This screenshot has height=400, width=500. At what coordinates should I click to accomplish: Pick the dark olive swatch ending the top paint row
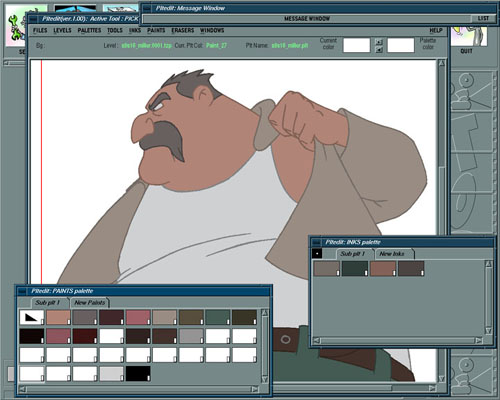tap(244, 317)
